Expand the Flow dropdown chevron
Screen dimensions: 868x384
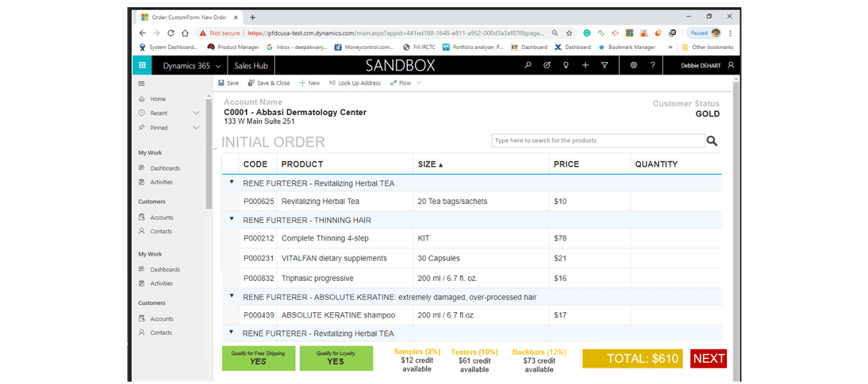pos(419,83)
